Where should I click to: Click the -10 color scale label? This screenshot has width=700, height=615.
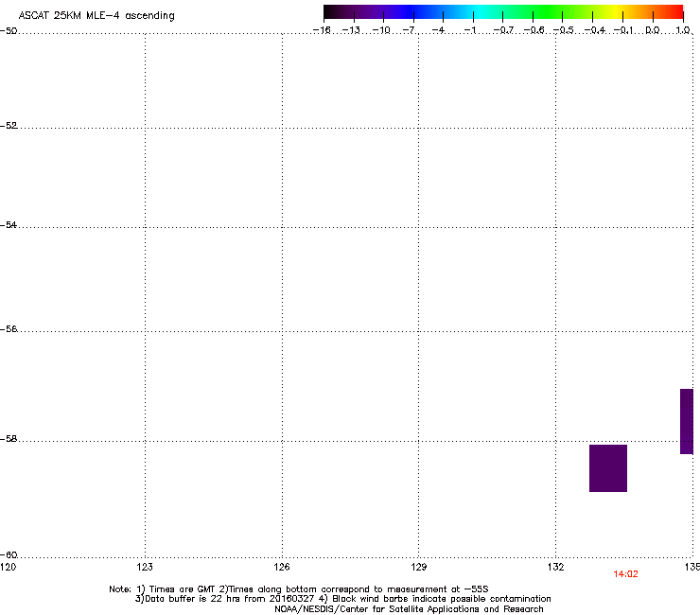[x=381, y=30]
